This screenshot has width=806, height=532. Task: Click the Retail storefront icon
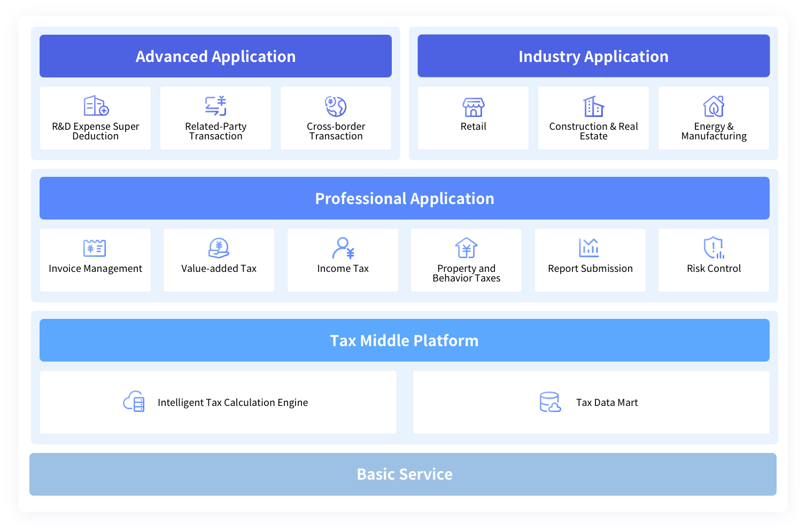pyautogui.click(x=473, y=107)
